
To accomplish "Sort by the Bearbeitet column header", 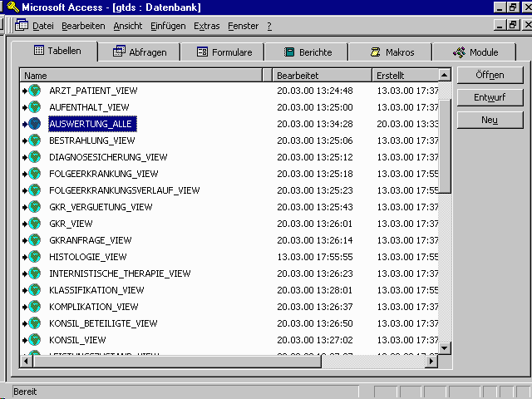I will [321, 76].
